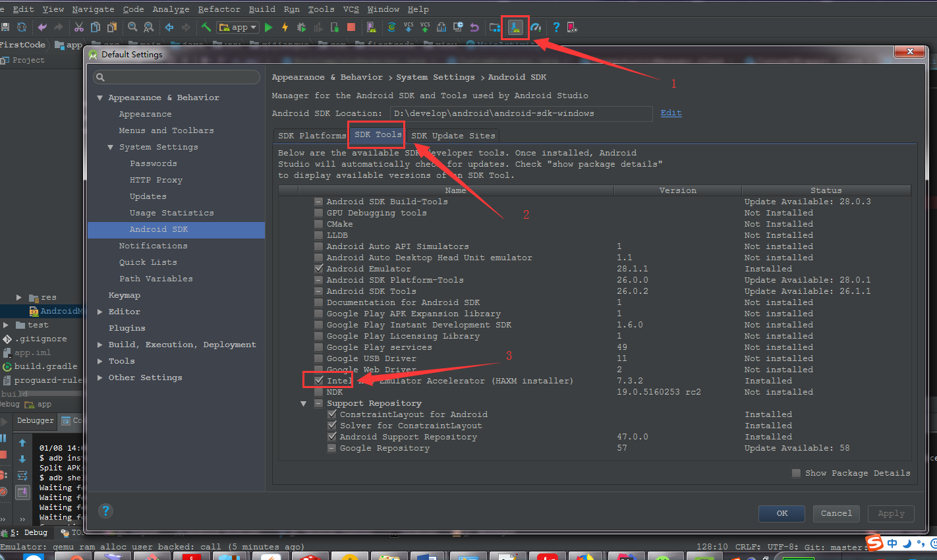Click the round help button in dialog
Screen dimensions: 937x560
click(105, 511)
